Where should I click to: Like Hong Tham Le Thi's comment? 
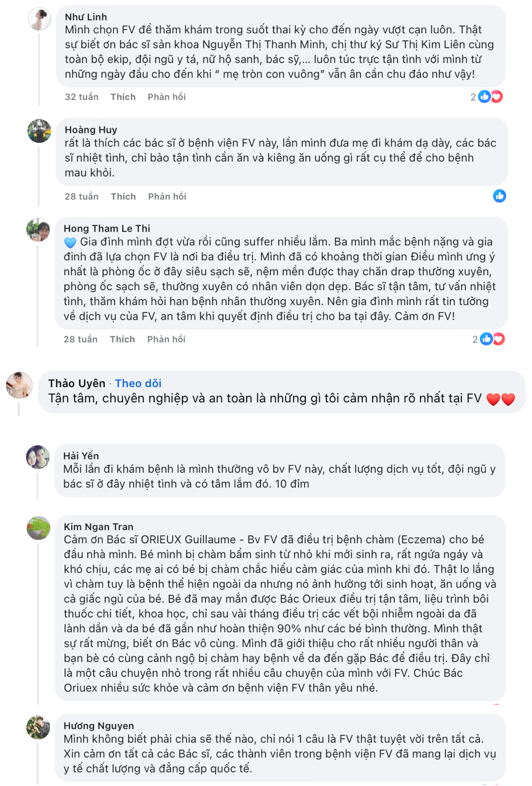(122, 339)
